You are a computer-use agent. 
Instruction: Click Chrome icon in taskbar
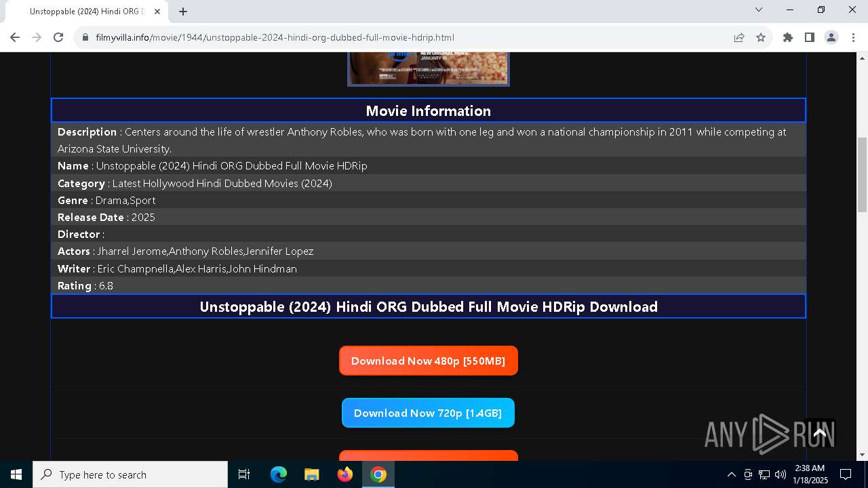point(378,474)
